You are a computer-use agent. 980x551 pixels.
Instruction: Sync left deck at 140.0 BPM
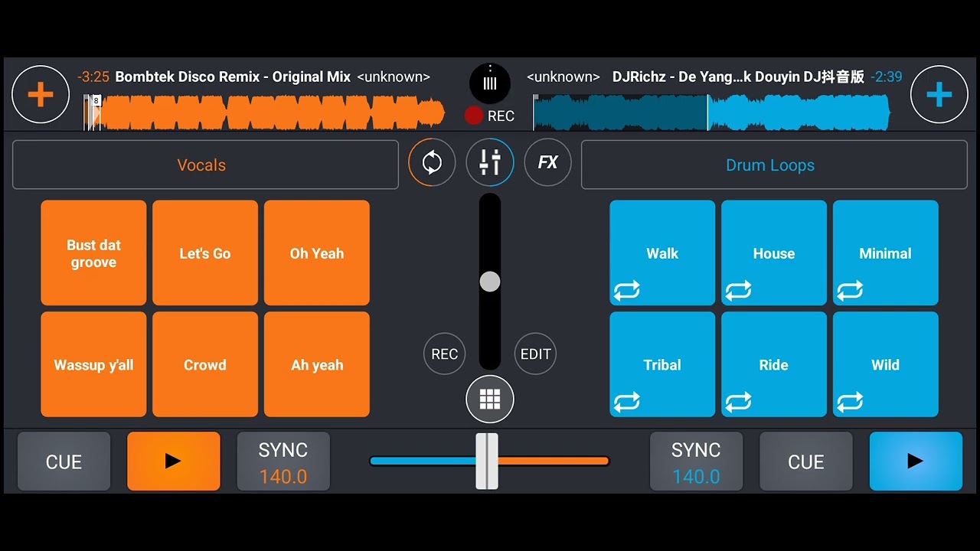283,461
